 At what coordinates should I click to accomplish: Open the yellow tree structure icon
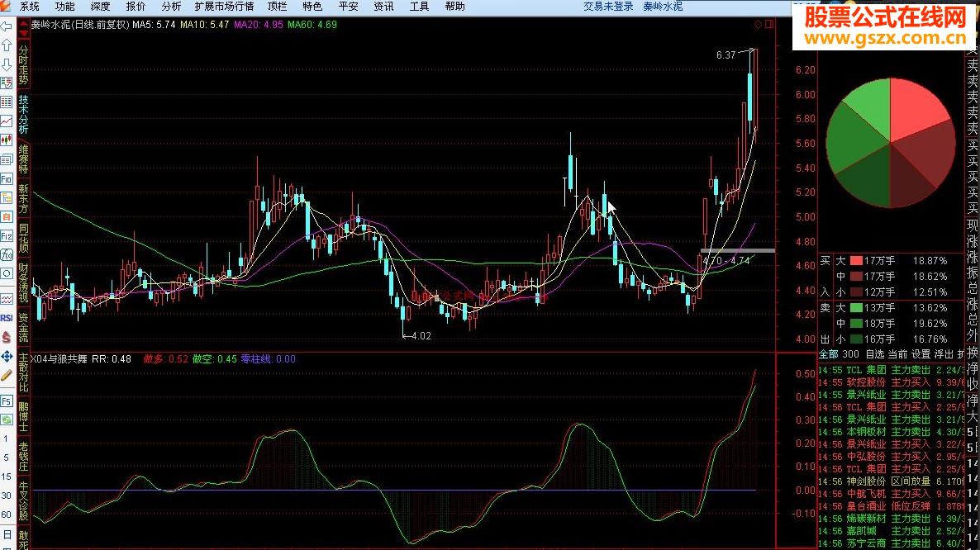click(x=7, y=198)
